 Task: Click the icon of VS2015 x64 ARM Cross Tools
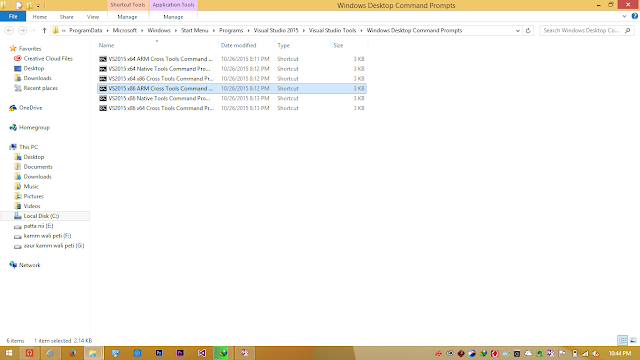click(x=103, y=59)
